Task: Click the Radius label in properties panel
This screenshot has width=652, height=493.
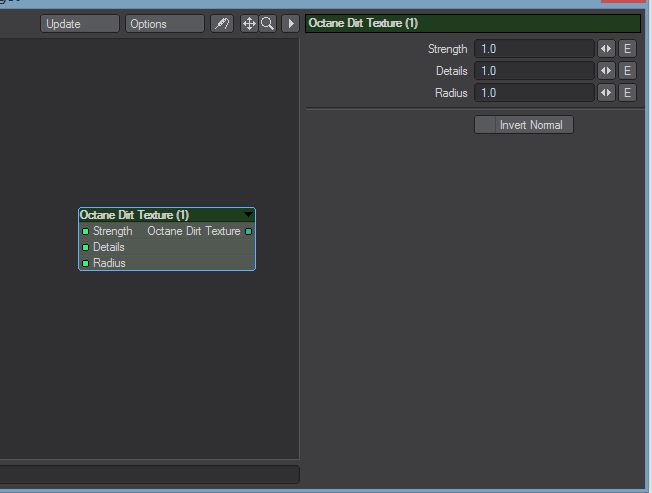Action: [x=451, y=93]
